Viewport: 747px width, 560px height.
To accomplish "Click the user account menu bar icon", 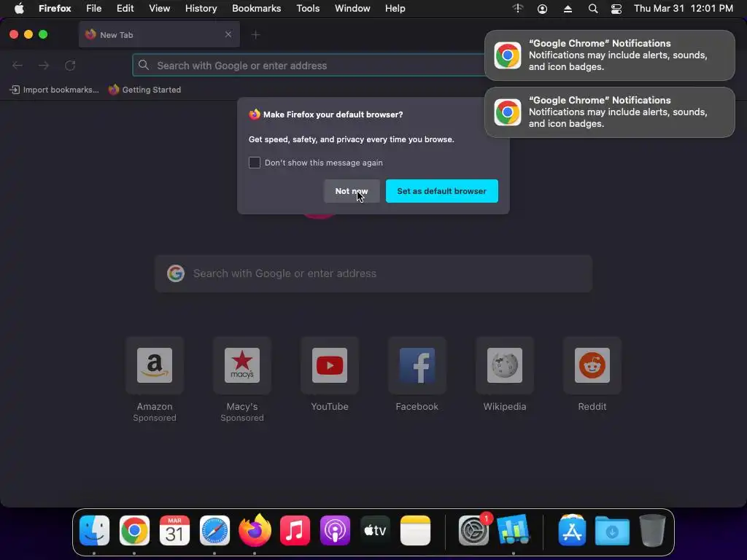I will point(542,9).
